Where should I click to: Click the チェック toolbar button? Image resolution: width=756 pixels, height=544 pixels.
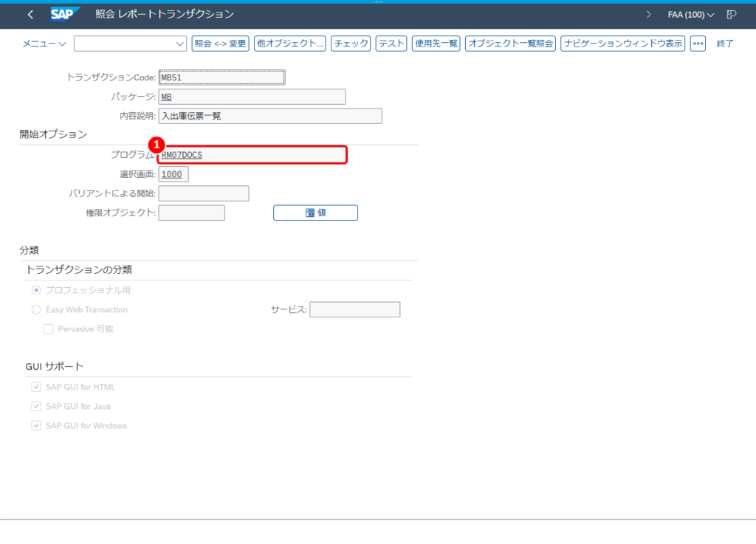click(351, 44)
